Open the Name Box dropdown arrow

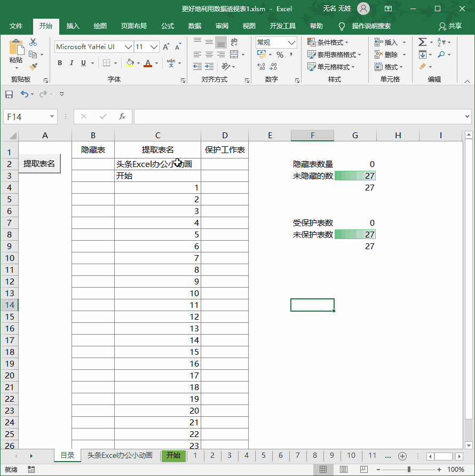point(52,116)
